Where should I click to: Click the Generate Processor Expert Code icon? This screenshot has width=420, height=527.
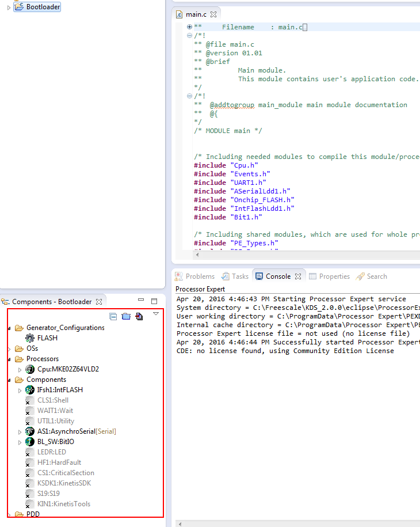point(139,316)
